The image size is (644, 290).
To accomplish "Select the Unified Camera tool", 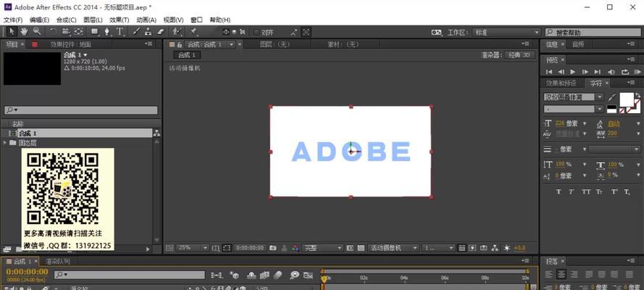I will pos(66,32).
